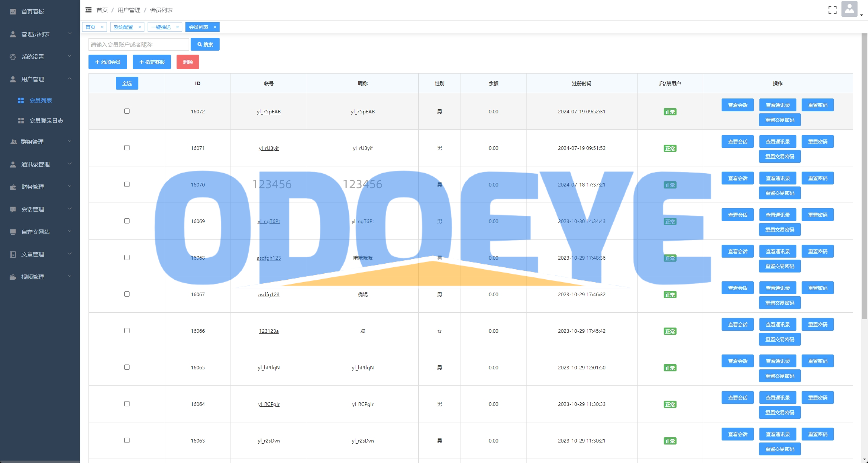Viewport: 868px width, 463px height.
Task: Close the 系统配置 tab
Action: pyautogui.click(x=140, y=27)
